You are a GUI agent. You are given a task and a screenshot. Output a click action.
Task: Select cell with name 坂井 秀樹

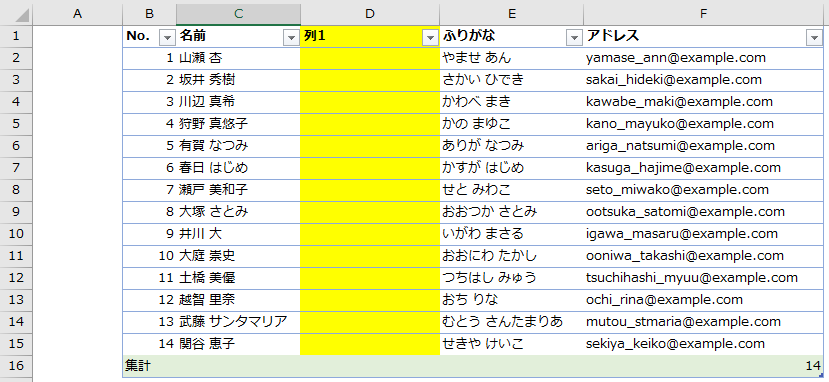238,80
